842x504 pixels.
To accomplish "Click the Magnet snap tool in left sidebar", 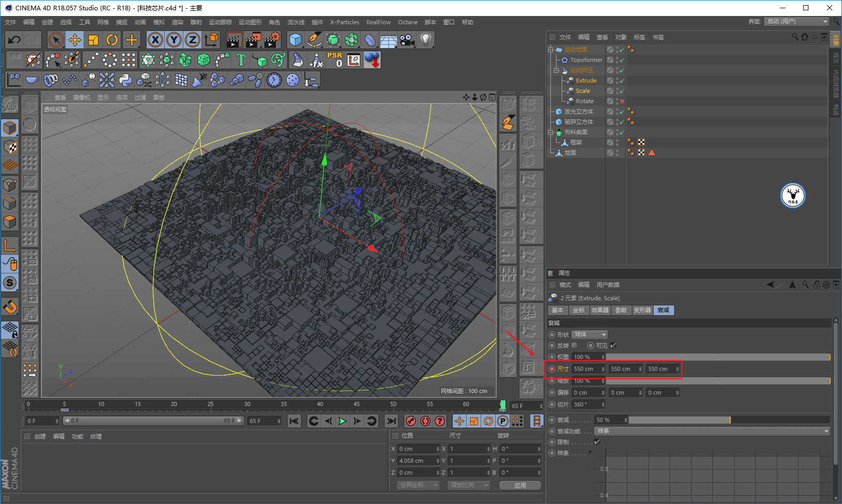I will point(10,307).
